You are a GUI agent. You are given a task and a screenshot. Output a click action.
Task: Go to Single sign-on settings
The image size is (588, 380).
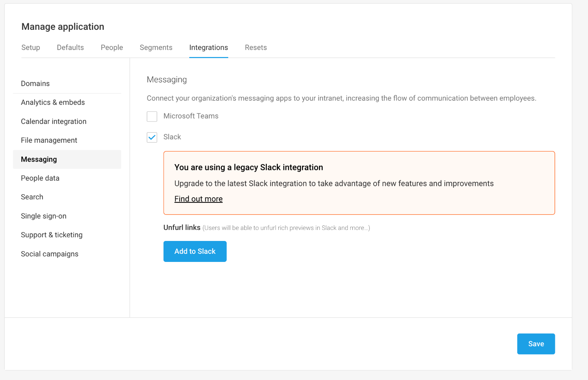[67, 216]
